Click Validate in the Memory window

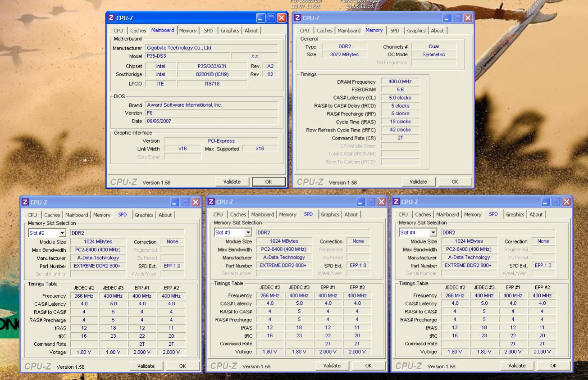tap(418, 182)
